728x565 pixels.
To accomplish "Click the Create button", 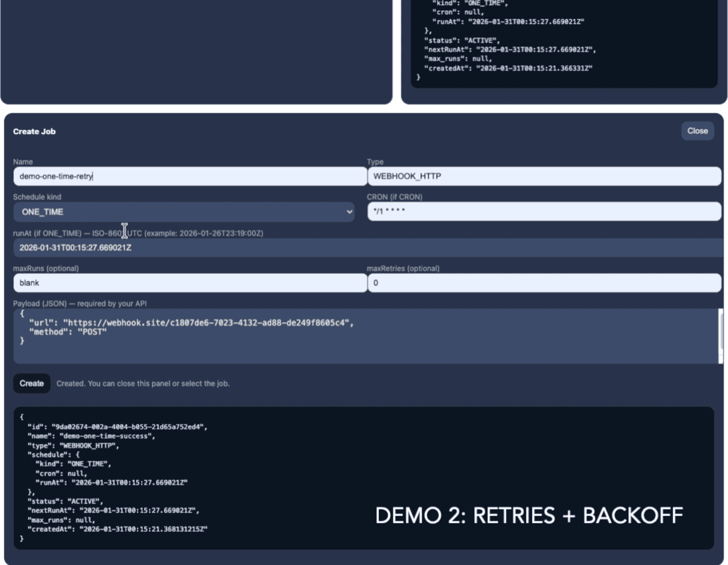I will pos(31,383).
